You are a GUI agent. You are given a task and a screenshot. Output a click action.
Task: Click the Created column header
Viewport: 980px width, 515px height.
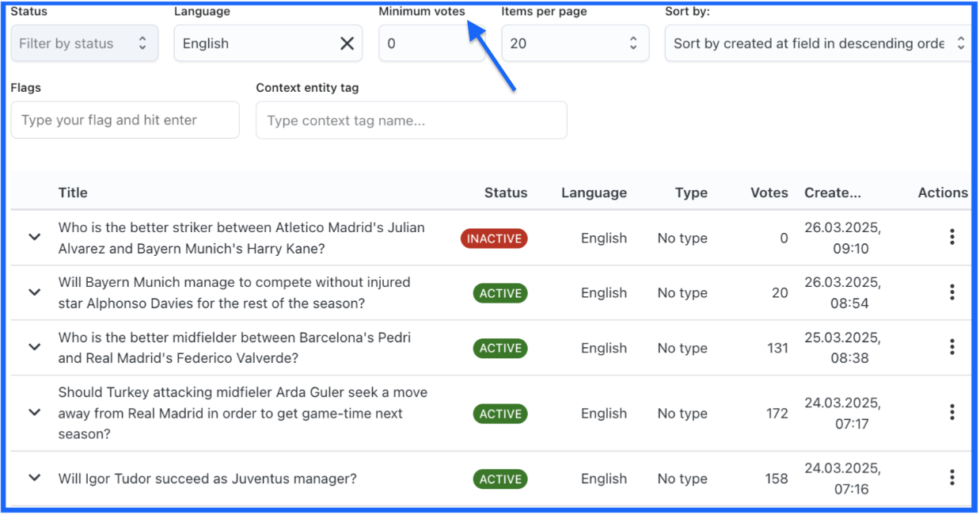click(x=833, y=193)
